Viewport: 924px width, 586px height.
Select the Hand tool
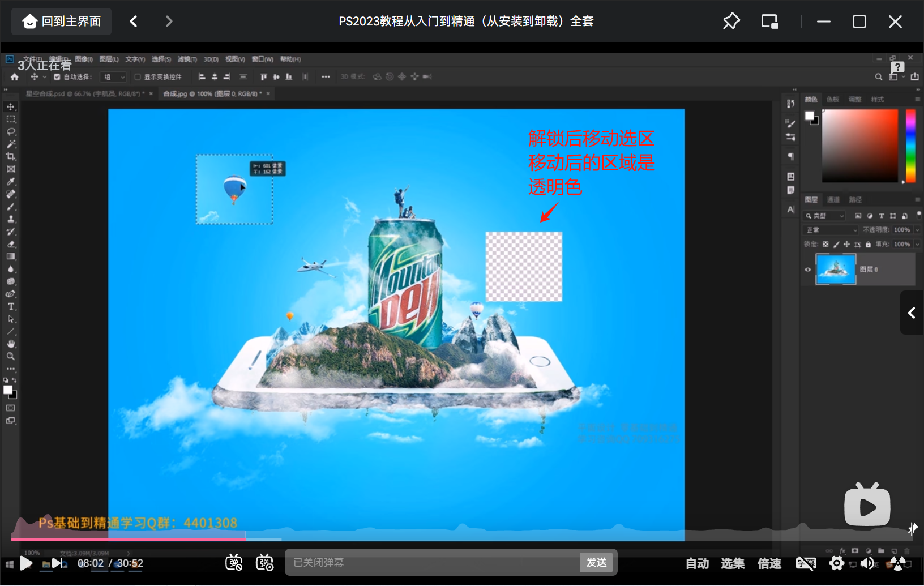pos(11,344)
